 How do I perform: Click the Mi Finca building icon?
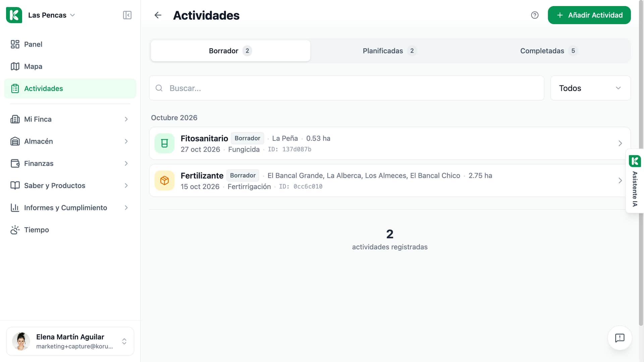[x=15, y=119]
